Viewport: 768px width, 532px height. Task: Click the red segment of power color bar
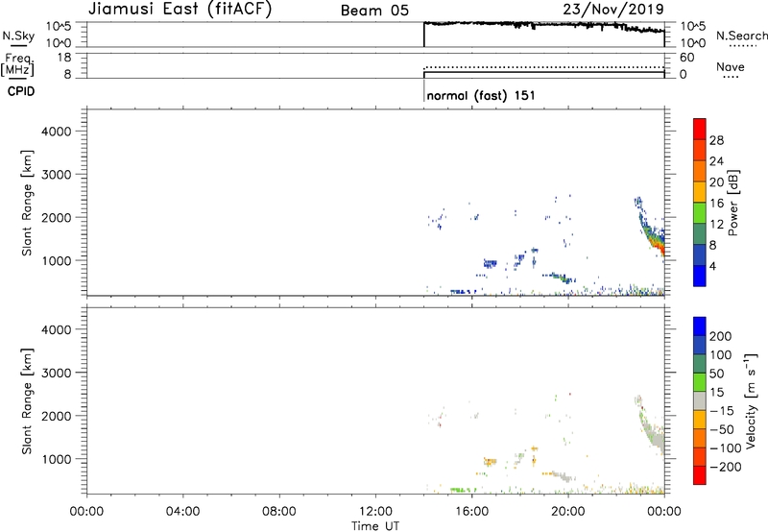pyautogui.click(x=700, y=129)
